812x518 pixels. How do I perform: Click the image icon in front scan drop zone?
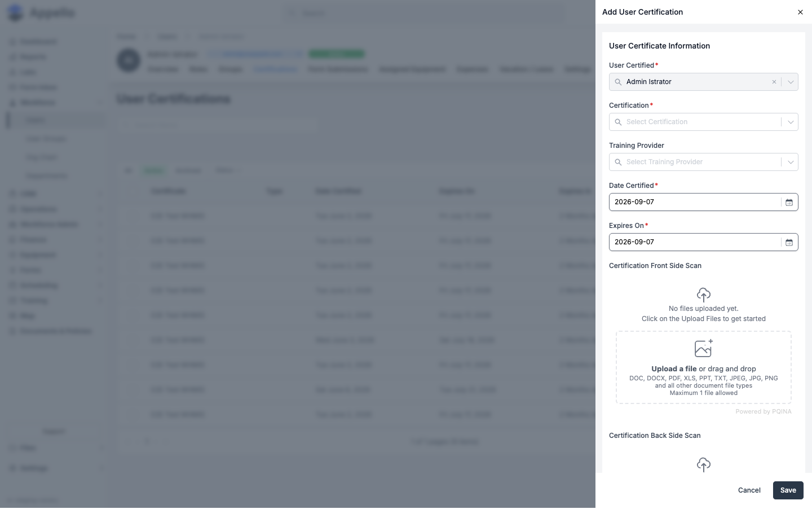click(x=704, y=348)
